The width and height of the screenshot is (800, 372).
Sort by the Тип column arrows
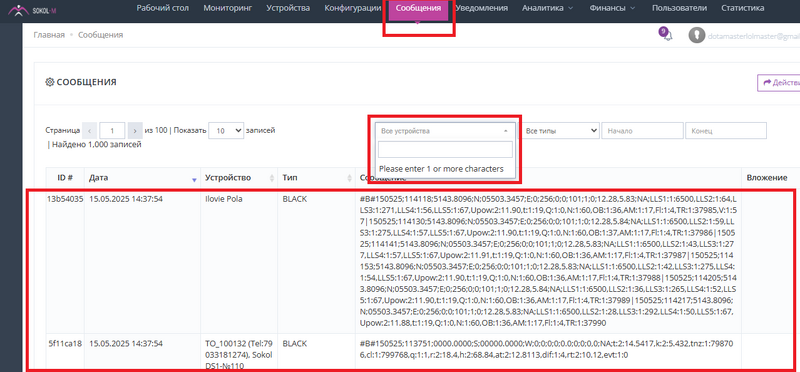(x=349, y=178)
